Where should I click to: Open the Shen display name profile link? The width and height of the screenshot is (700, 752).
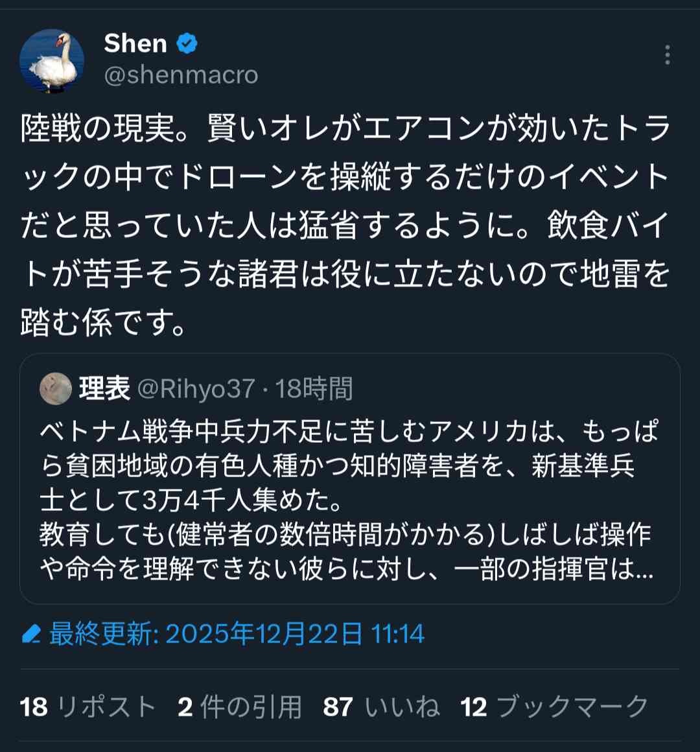pyautogui.click(x=135, y=43)
